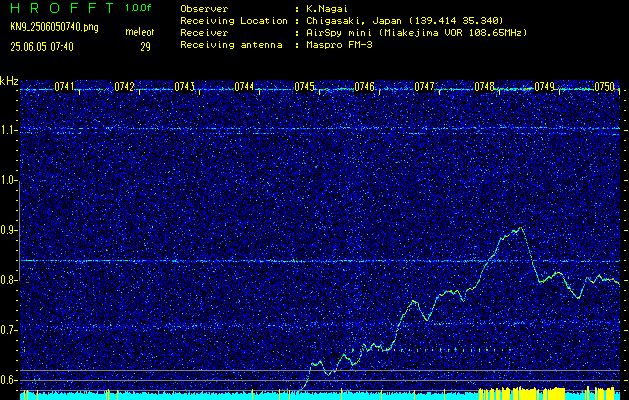Click the 1.1 frequency axis label
629x400 pixels.
click(8, 130)
